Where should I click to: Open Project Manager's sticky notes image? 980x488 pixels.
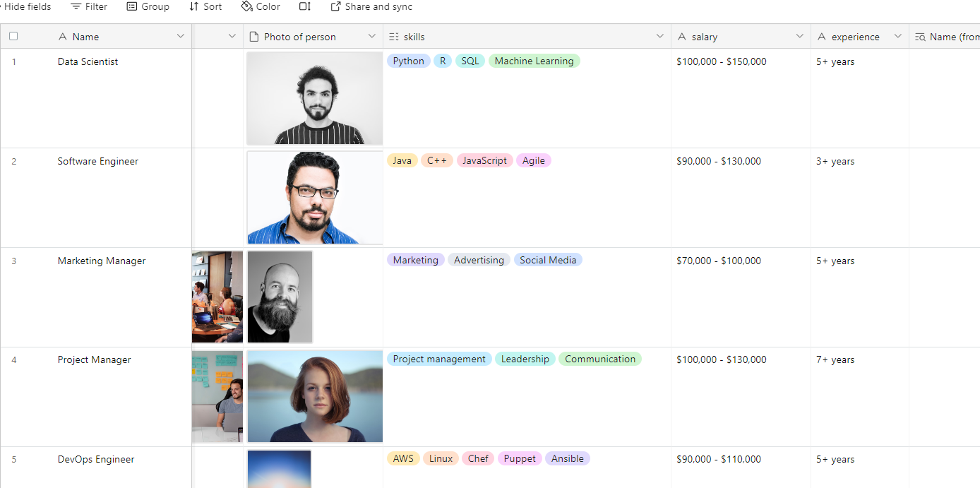(217, 397)
